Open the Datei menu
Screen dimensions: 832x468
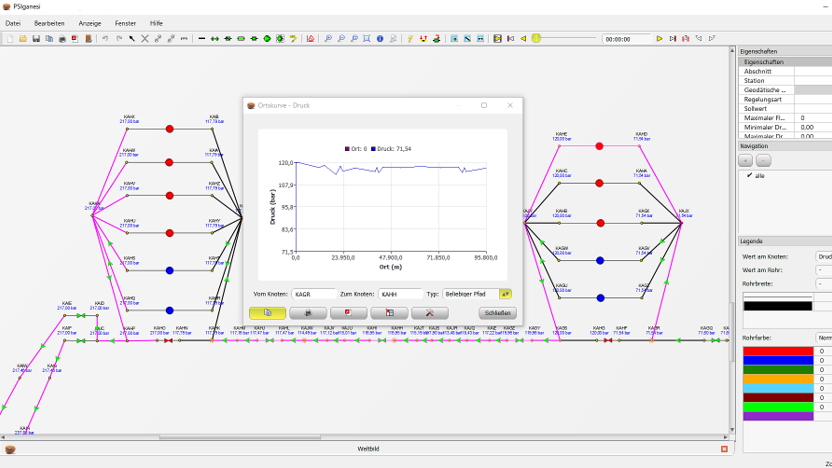pyautogui.click(x=13, y=23)
